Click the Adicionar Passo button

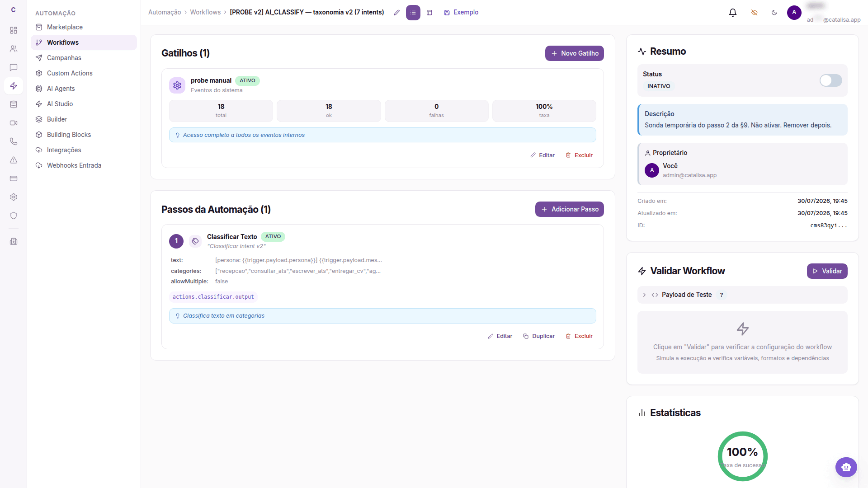[x=570, y=209]
